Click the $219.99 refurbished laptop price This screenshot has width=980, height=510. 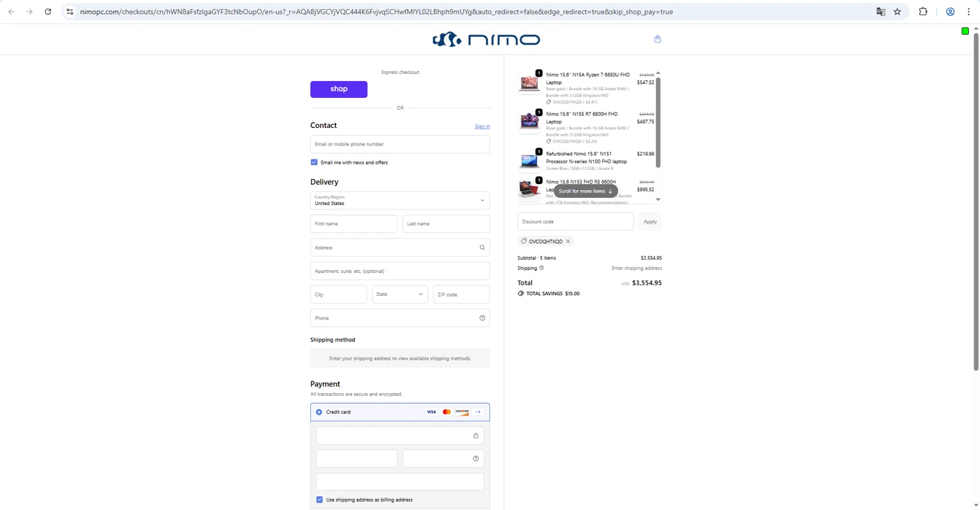[645, 154]
